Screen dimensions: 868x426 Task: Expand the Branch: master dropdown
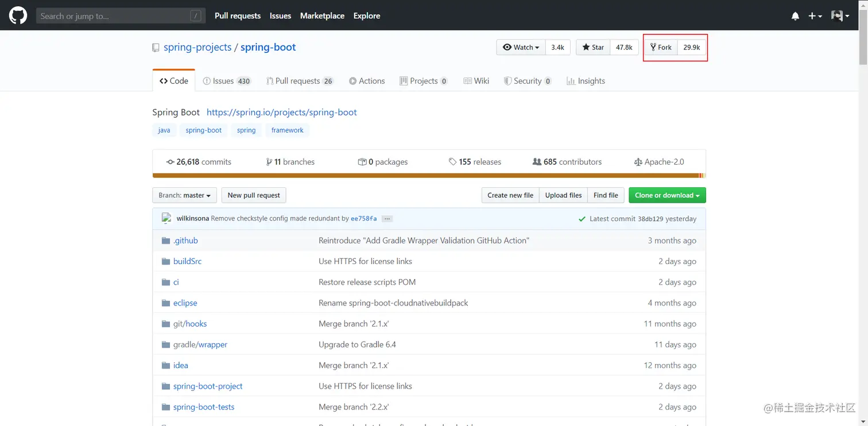[185, 195]
